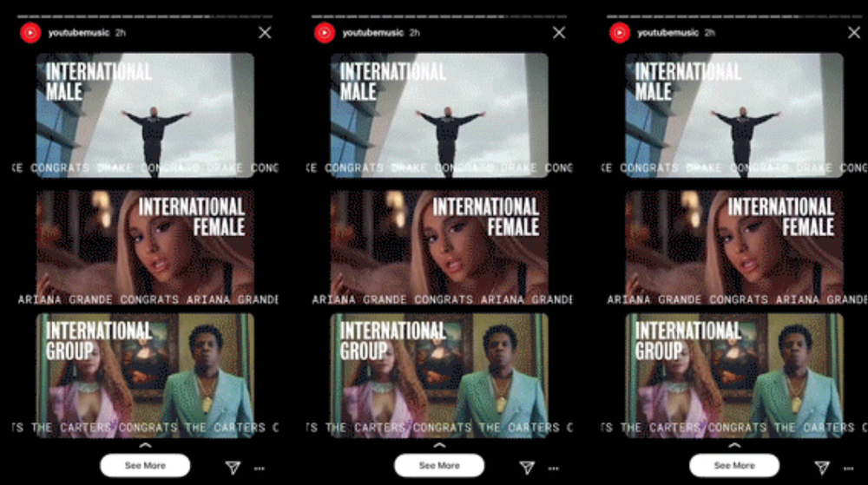Image resolution: width=868 pixels, height=485 pixels.
Task: Close the left story with the X
Action: 265,33
